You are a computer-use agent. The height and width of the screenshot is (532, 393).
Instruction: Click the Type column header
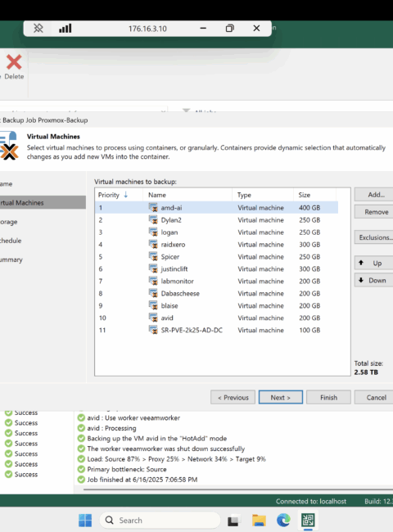pos(263,195)
